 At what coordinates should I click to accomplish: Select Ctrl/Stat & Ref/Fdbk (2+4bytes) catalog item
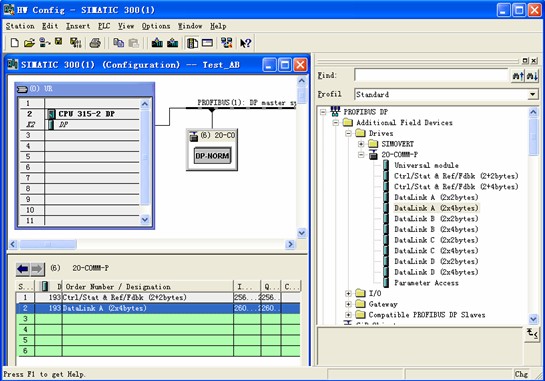click(x=456, y=187)
